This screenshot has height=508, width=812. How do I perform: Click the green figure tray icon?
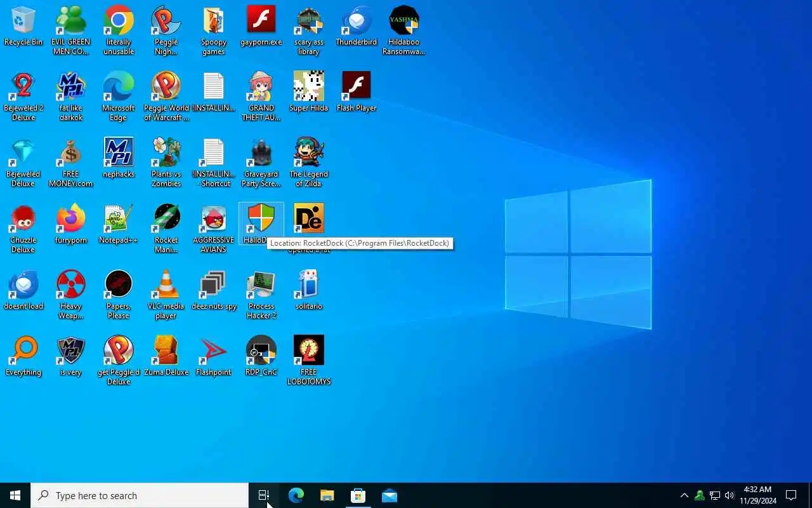click(x=699, y=495)
